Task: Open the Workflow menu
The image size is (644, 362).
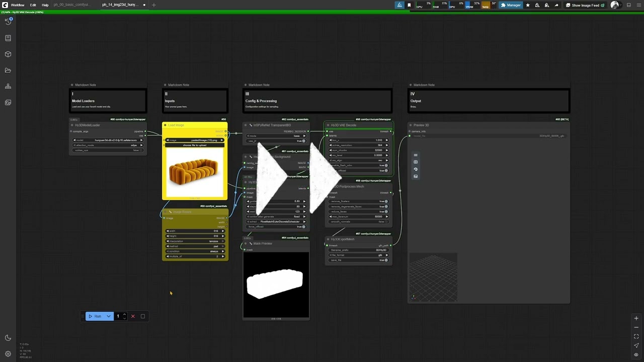Action: [18, 5]
